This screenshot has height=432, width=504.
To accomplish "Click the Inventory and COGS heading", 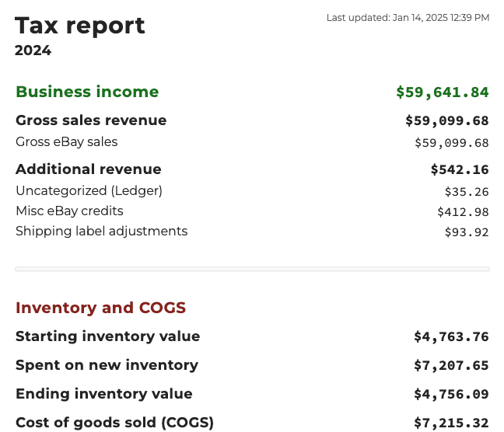I will click(x=100, y=308).
